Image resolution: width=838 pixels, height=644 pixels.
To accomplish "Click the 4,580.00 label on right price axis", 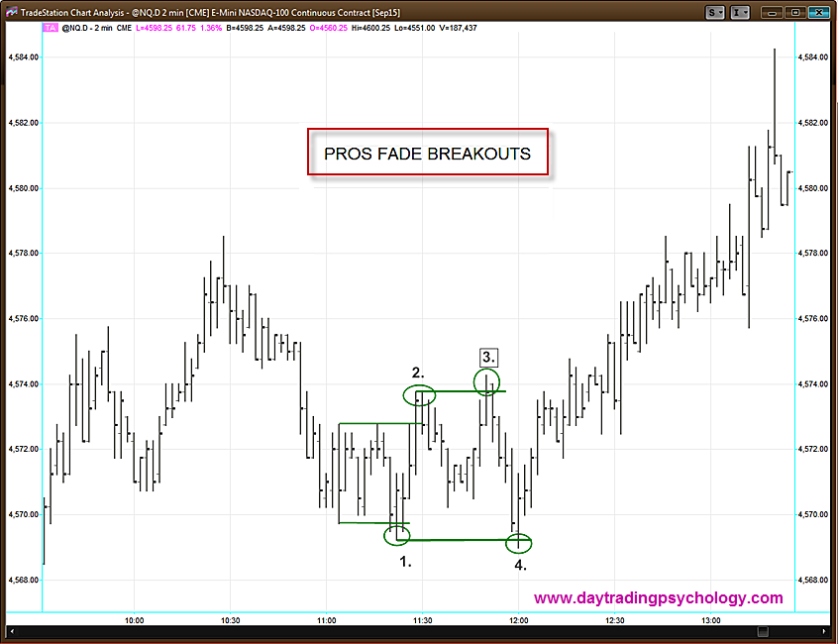I will pyautogui.click(x=814, y=188).
